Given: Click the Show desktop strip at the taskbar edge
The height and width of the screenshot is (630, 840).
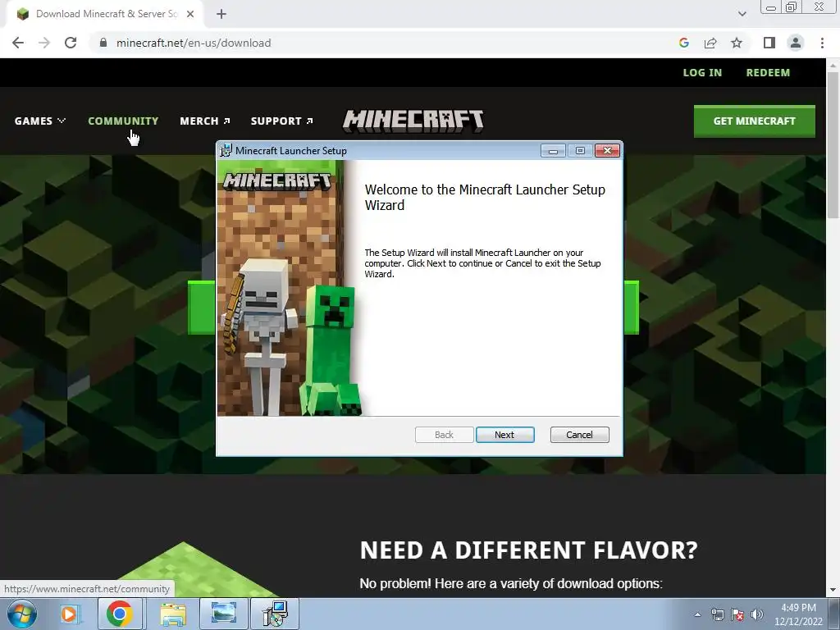Looking at the screenshot, I should point(834,614).
